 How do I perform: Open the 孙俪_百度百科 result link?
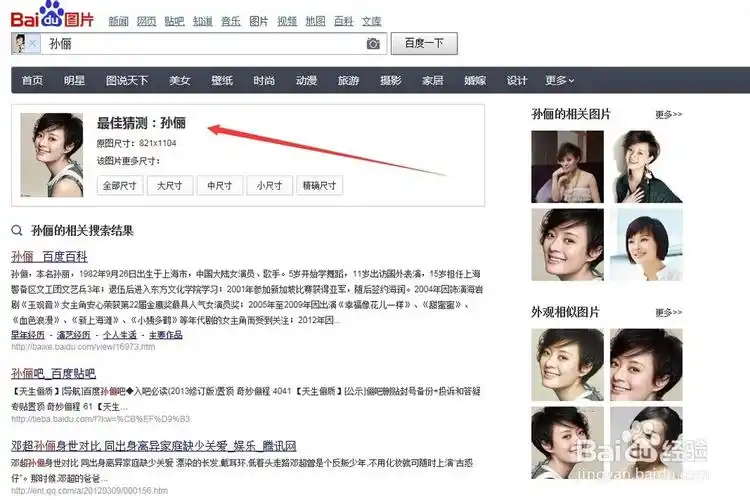49,257
